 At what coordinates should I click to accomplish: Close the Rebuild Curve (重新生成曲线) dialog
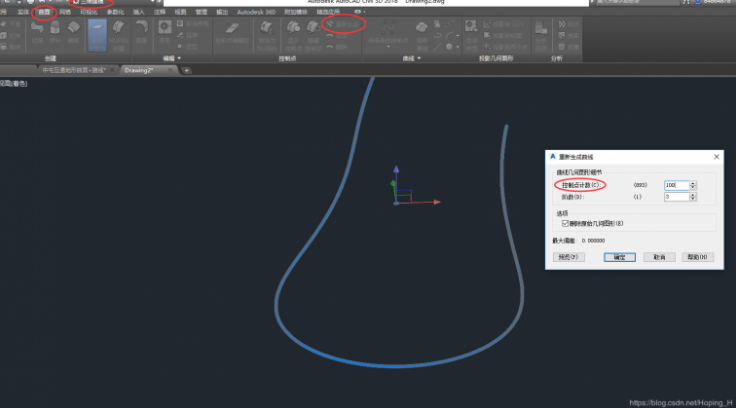coord(716,157)
